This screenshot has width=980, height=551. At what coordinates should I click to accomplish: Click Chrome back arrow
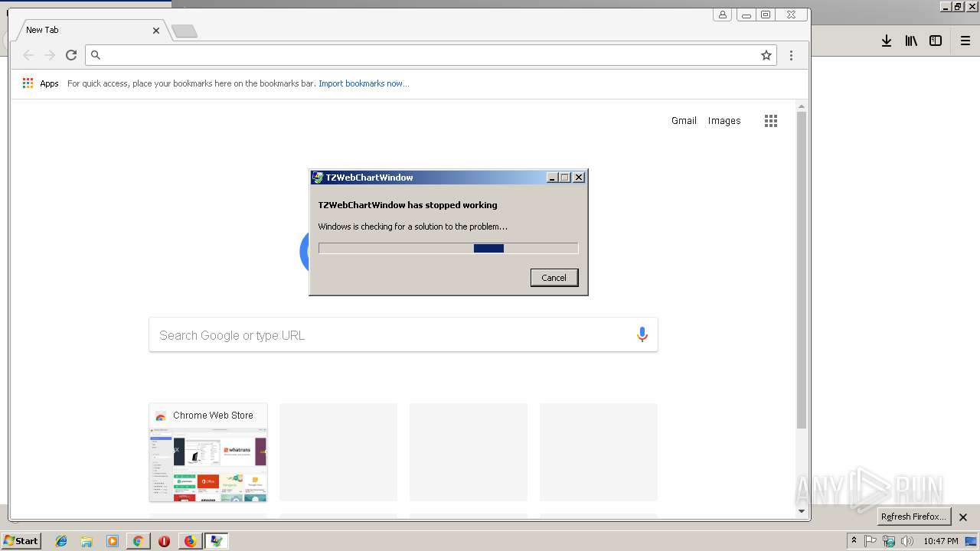tap(28, 55)
